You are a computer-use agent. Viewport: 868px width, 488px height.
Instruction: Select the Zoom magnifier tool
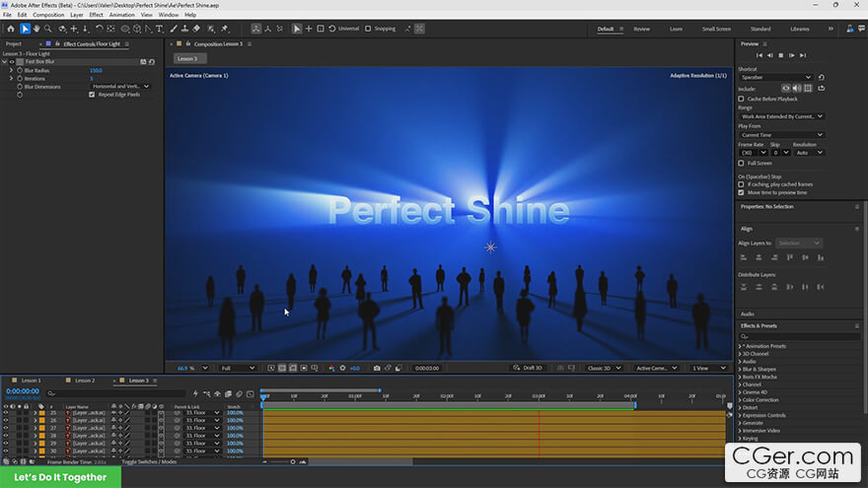[48, 29]
